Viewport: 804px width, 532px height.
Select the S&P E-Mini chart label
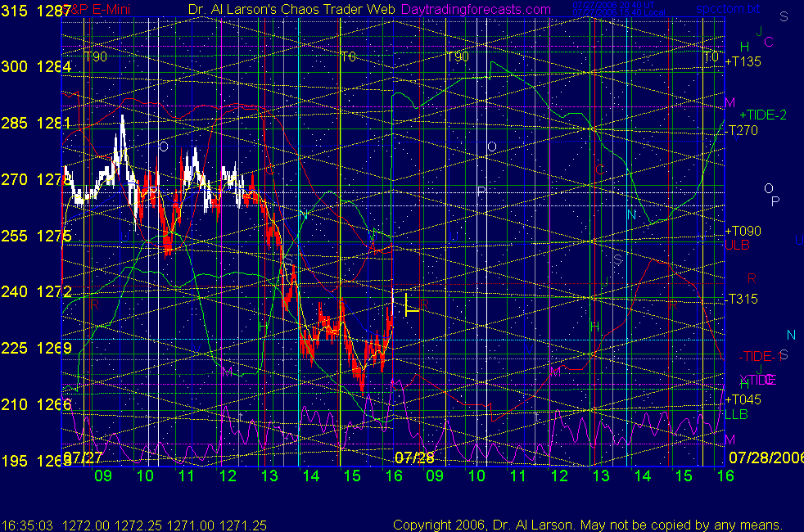tap(97, 9)
